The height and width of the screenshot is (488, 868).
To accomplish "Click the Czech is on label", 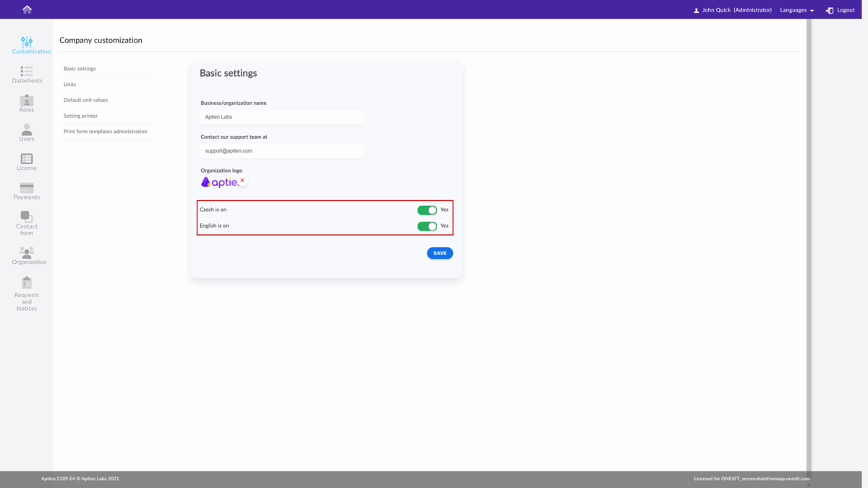I will 213,210.
